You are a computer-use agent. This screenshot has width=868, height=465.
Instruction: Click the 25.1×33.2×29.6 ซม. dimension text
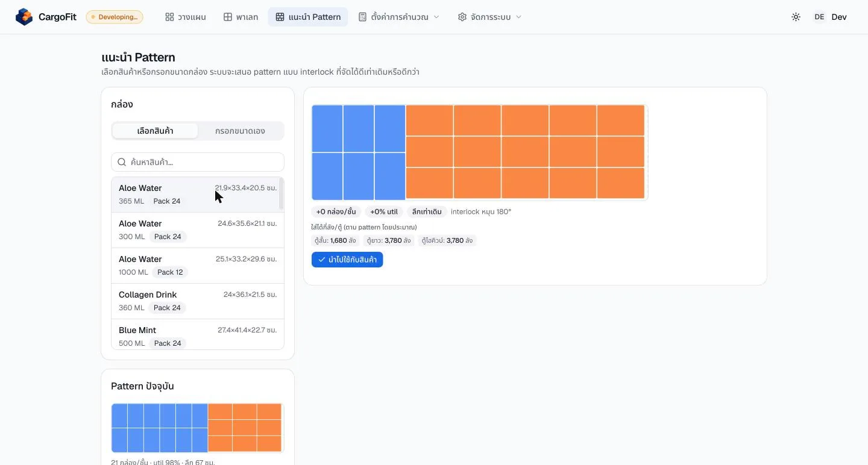click(x=247, y=259)
